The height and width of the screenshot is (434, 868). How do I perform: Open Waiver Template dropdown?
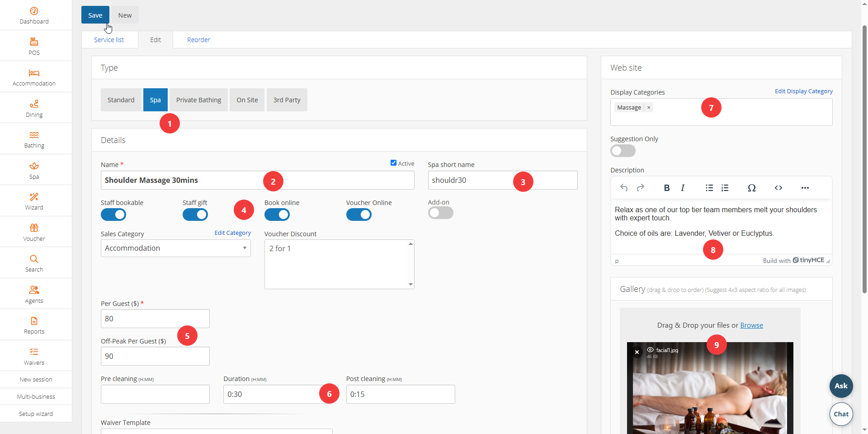(217, 431)
